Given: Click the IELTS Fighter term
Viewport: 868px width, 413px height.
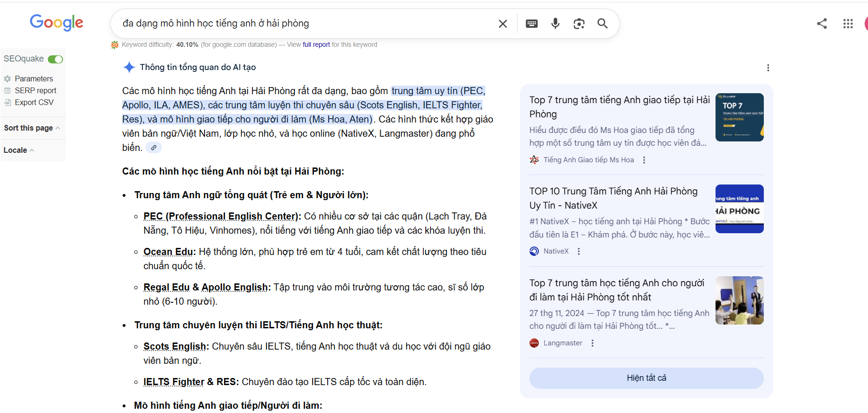Looking at the screenshot, I should point(174,382).
